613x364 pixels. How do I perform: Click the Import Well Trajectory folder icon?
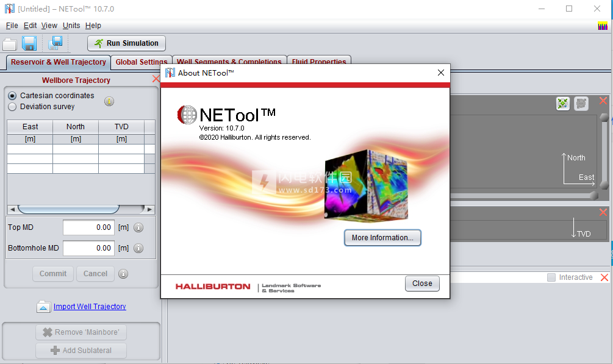click(x=43, y=307)
